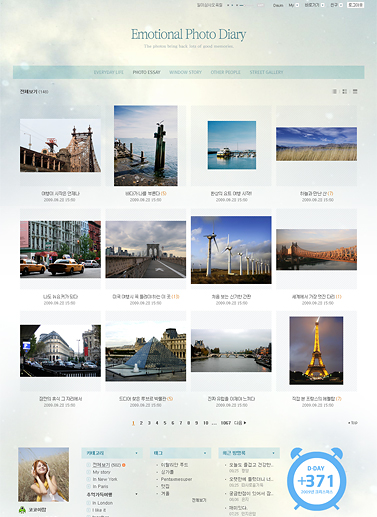This screenshot has width=377, height=517.
Task: Click the circle icon beside My story
Action: pyautogui.click(x=88, y=472)
